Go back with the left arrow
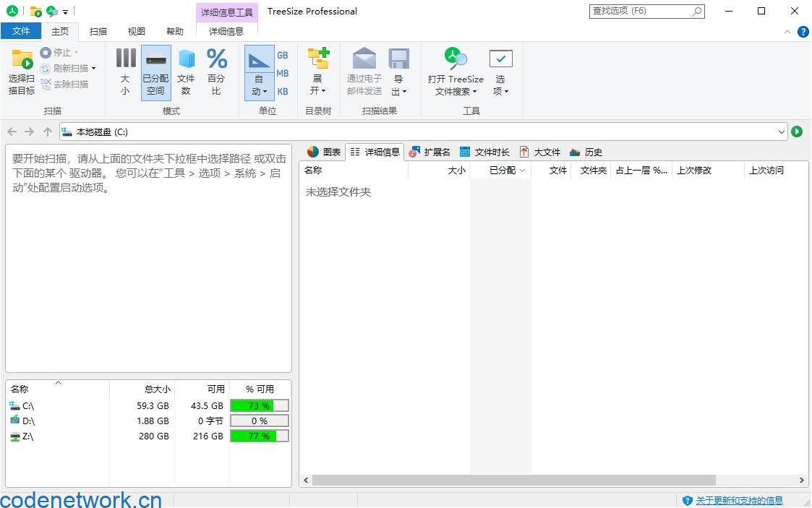This screenshot has width=812, height=508. (x=12, y=132)
